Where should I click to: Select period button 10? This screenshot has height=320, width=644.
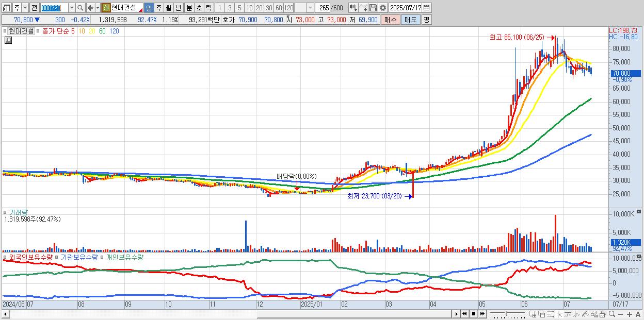[x=249, y=8]
